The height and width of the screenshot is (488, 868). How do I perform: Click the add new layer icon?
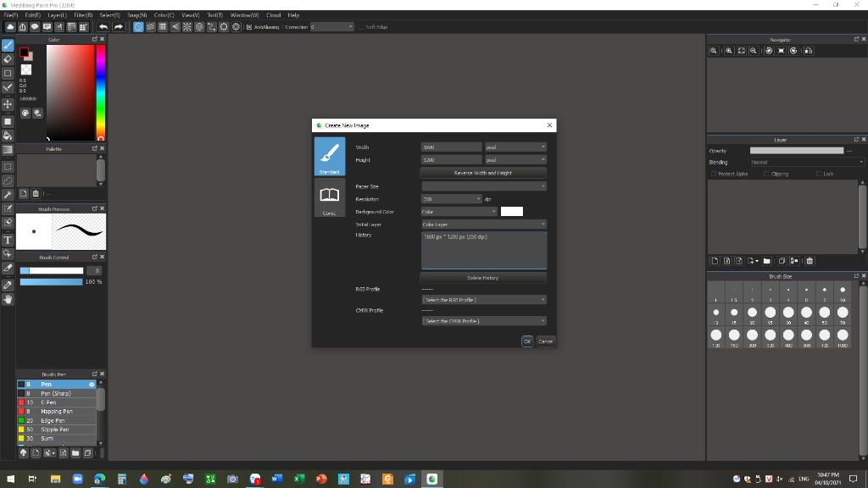pyautogui.click(x=715, y=261)
